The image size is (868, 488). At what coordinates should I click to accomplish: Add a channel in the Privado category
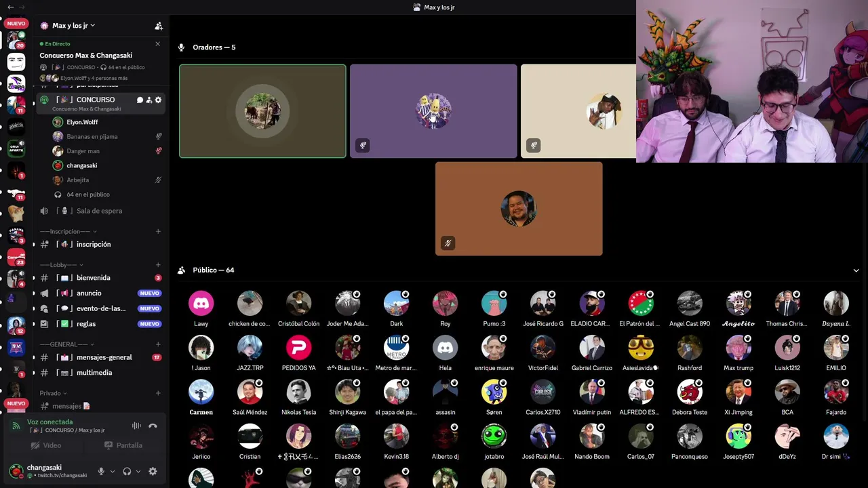pos(158,393)
